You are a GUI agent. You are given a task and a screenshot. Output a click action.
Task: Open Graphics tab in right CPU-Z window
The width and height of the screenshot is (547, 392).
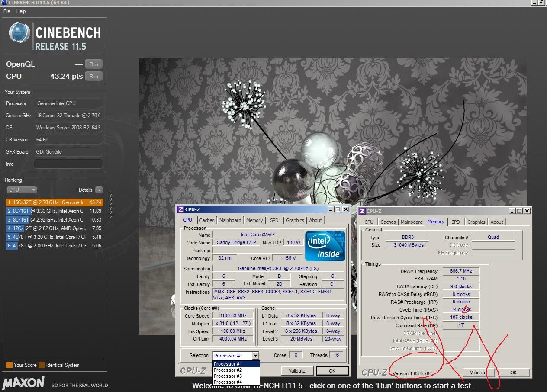(476, 222)
